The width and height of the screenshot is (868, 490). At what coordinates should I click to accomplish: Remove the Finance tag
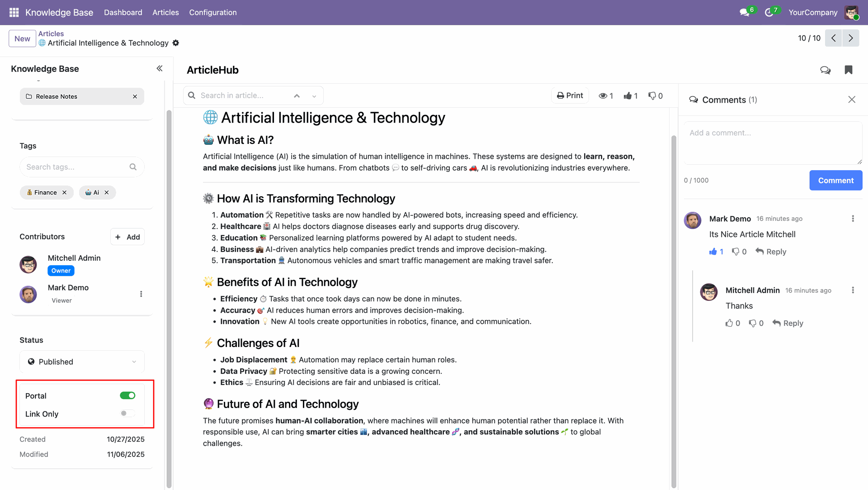(65, 193)
